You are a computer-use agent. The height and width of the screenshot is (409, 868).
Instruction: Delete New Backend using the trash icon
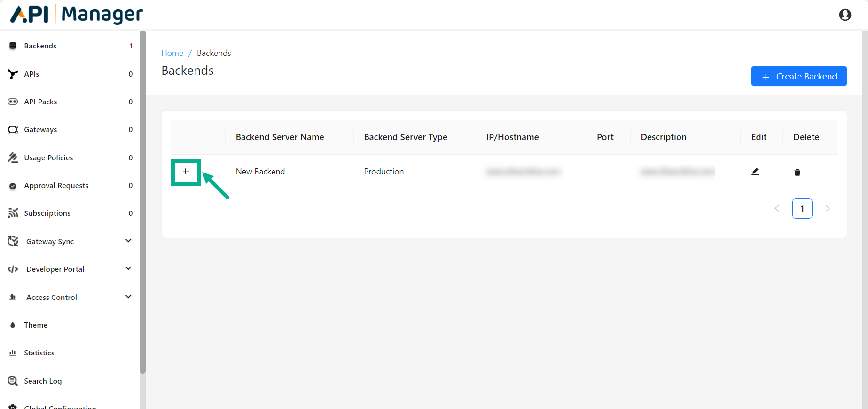tap(797, 172)
